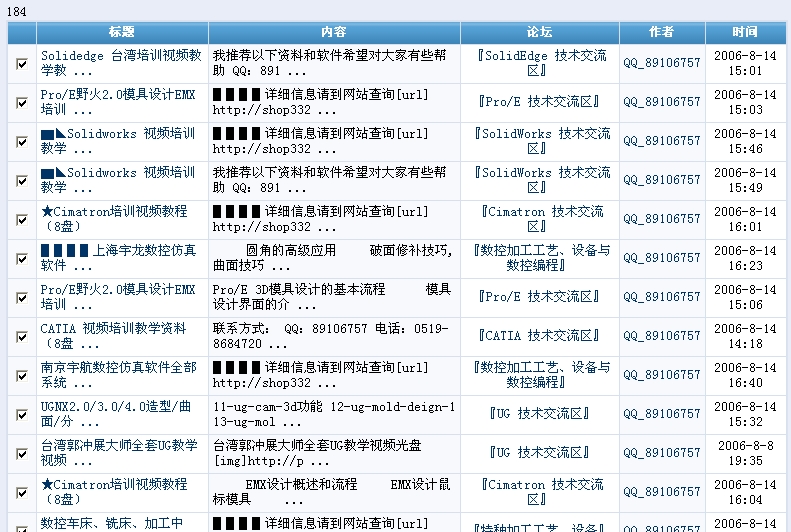The image size is (791, 532).
Task: Uncheck the 台湾郭冲展大师全套UG教学视频 row checkbox
Action: coord(22,454)
